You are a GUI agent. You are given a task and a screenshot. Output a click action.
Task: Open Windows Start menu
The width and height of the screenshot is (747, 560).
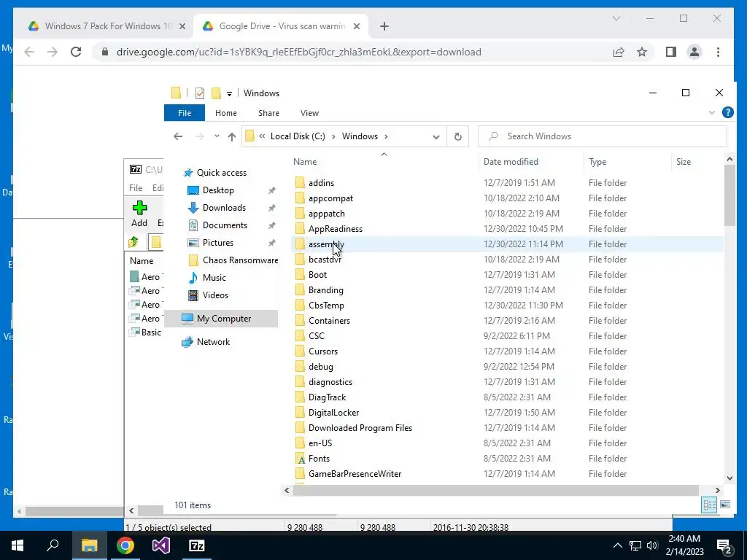(18, 545)
